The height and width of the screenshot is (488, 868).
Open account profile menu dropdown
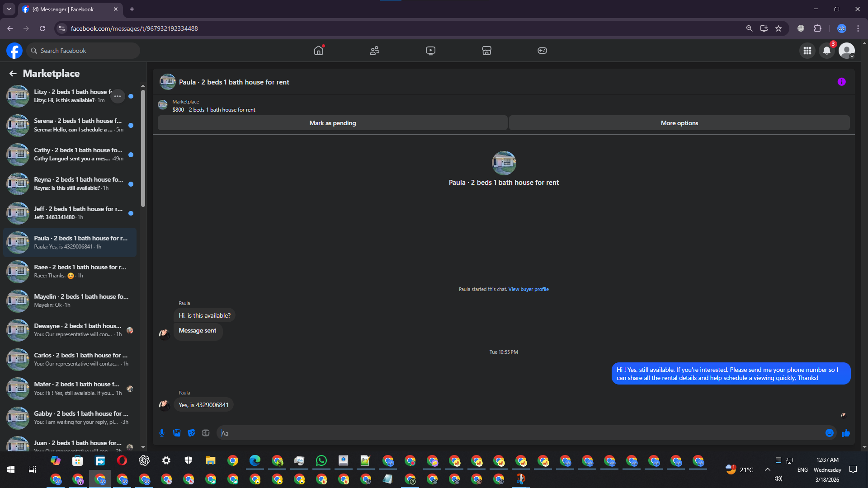847,51
